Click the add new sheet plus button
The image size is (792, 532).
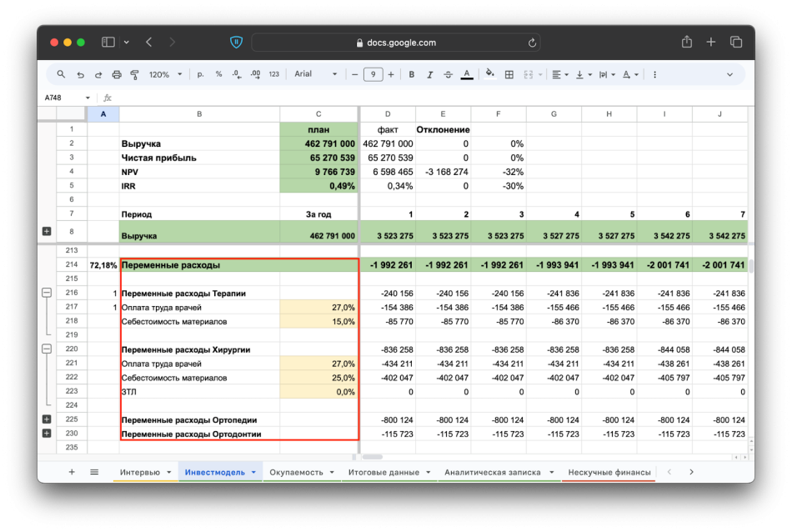tap(72, 472)
